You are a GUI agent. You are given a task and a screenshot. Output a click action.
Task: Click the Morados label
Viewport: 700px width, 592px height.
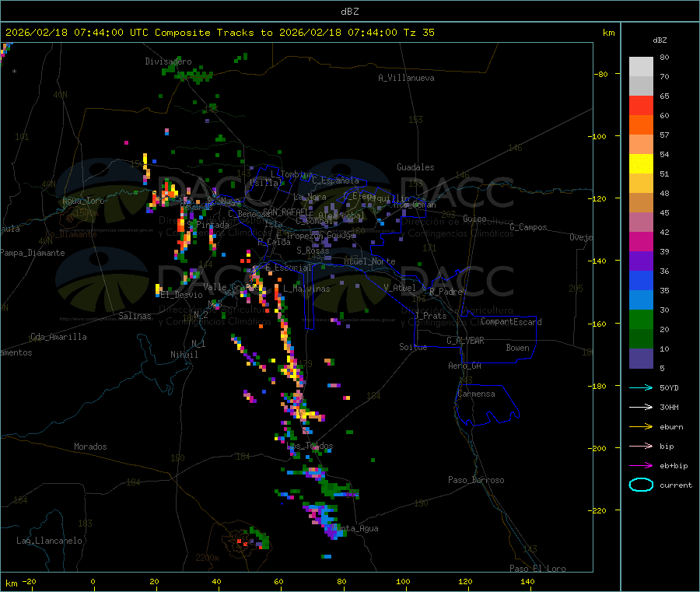coord(91,447)
